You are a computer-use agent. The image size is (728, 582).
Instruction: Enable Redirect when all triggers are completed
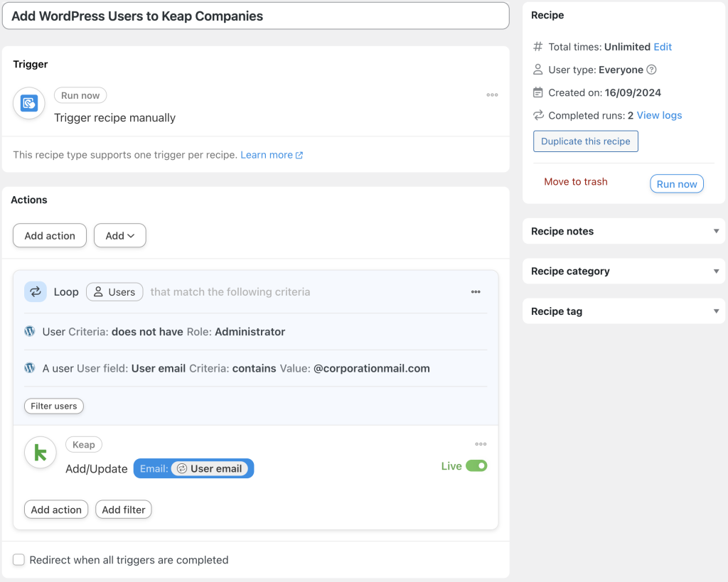coord(18,560)
